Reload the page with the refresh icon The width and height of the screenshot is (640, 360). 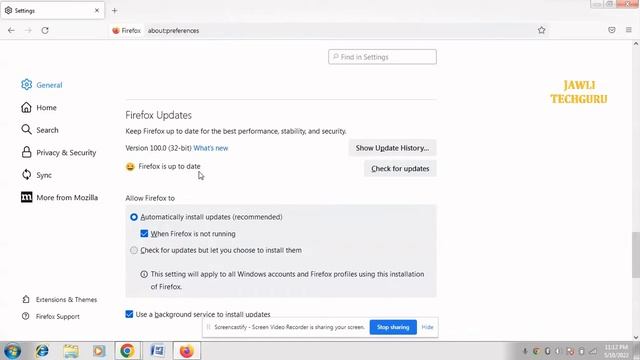tap(45, 30)
